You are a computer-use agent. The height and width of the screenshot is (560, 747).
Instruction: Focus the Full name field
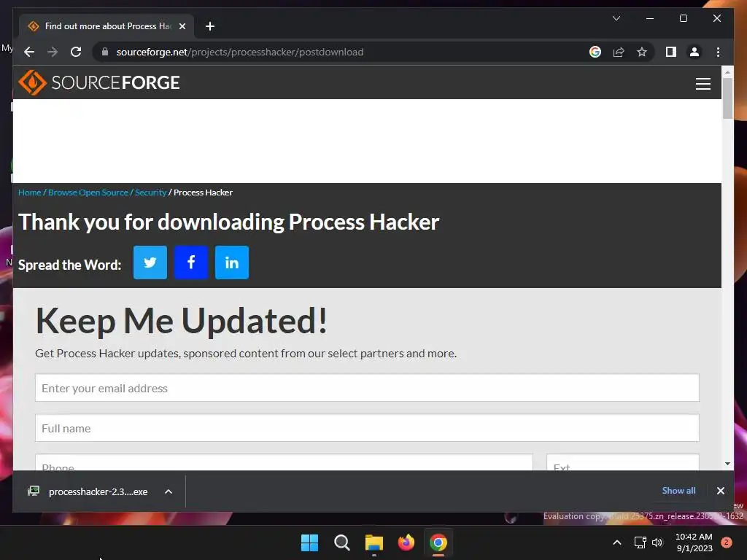point(367,427)
